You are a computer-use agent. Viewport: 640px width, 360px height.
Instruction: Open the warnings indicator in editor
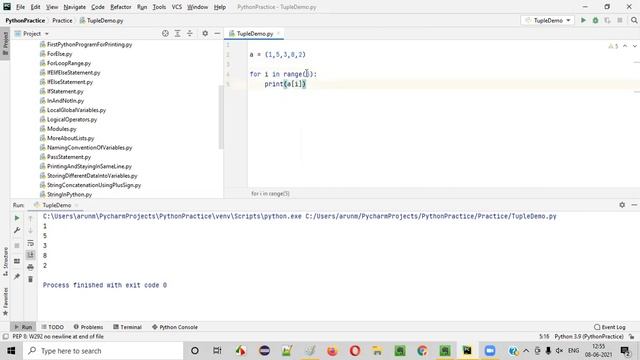tap(613, 46)
